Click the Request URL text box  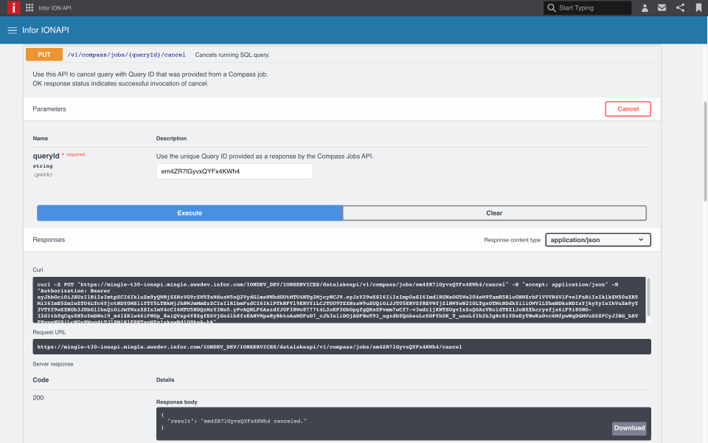coord(341,347)
